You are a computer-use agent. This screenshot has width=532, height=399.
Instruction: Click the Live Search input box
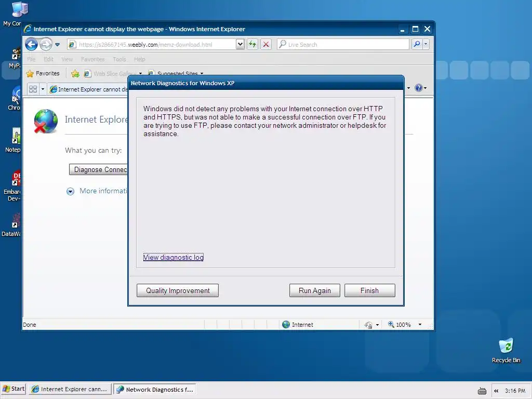pyautogui.click(x=343, y=45)
